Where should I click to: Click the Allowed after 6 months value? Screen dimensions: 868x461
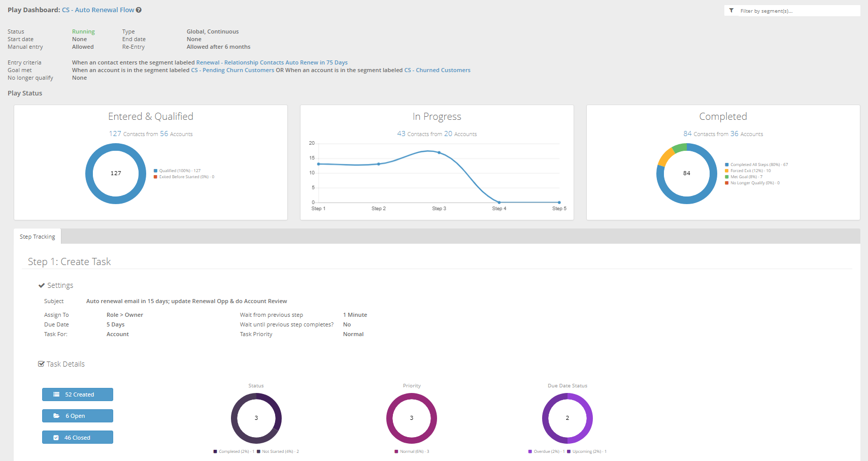218,47
